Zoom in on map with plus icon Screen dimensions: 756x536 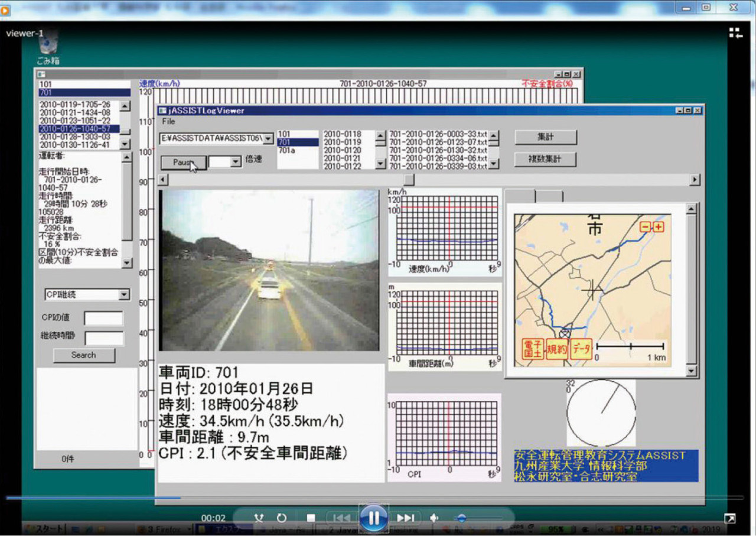(659, 228)
